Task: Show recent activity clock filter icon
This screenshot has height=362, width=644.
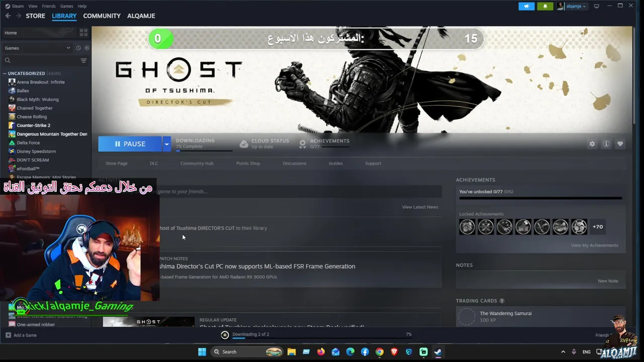Action: 78,48
